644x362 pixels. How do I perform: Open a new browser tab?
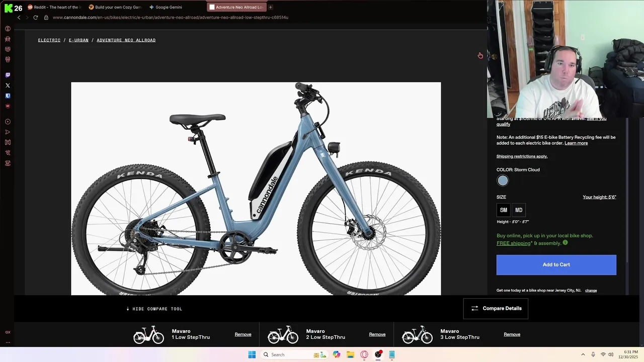point(270,7)
